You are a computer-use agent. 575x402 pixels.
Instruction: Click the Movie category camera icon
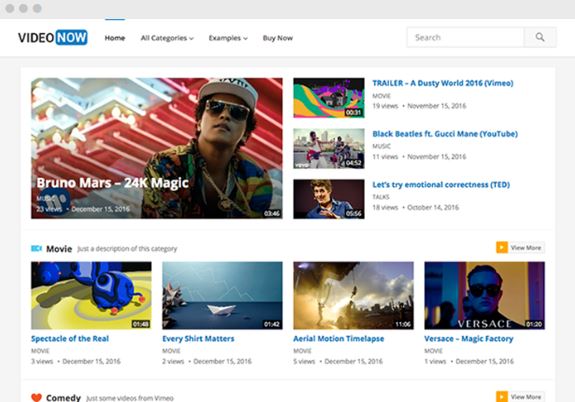pos(36,249)
